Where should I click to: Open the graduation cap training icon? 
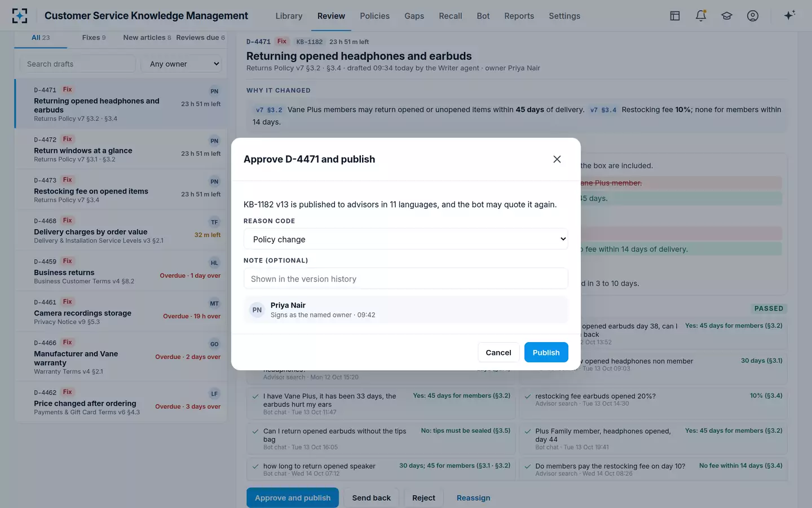click(727, 16)
